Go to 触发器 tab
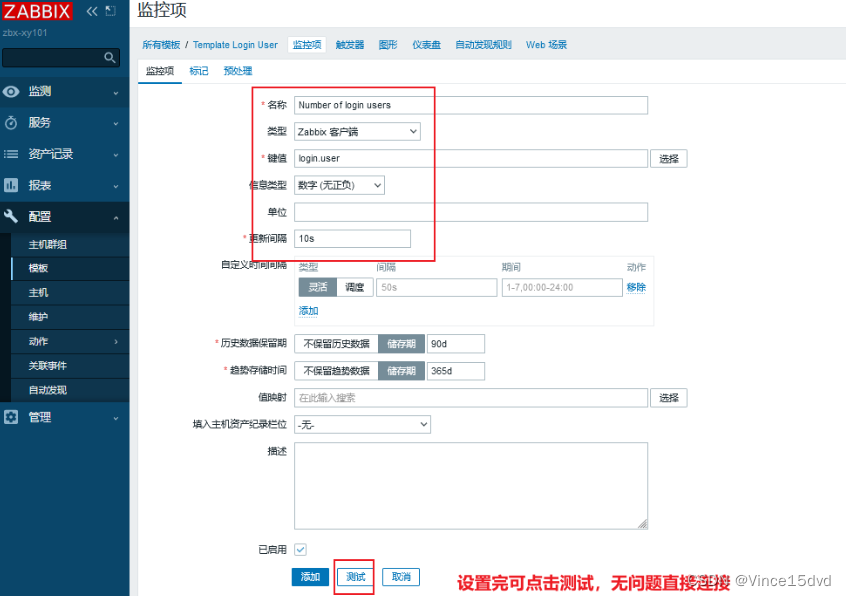The width and height of the screenshot is (846, 596). click(350, 45)
